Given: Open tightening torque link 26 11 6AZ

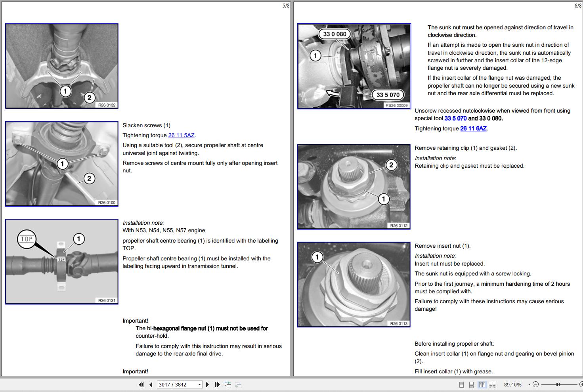Looking at the screenshot, I should pos(473,128).
